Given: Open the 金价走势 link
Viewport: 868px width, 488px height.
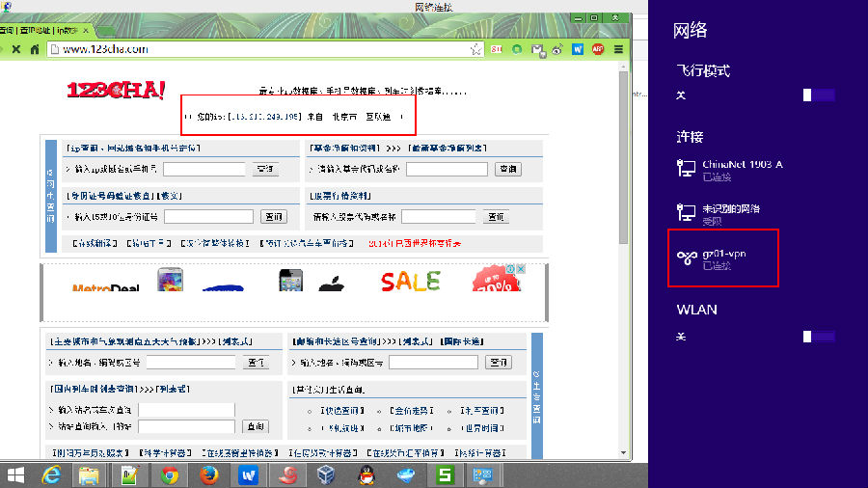Looking at the screenshot, I should click(x=412, y=411).
